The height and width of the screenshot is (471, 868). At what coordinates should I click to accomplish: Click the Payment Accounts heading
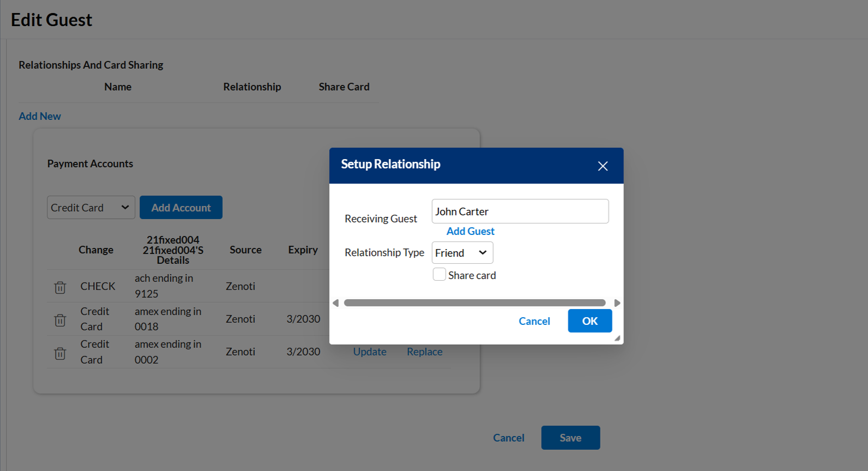click(x=90, y=164)
